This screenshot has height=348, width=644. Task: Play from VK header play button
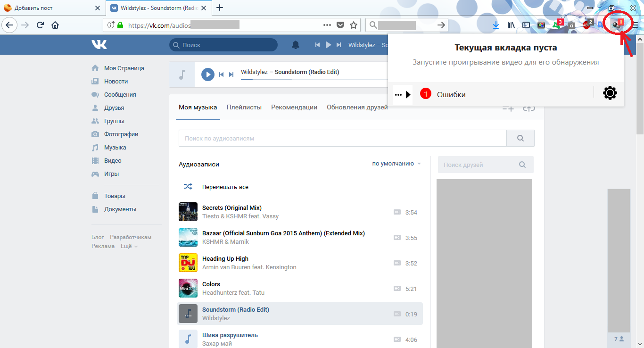[329, 45]
